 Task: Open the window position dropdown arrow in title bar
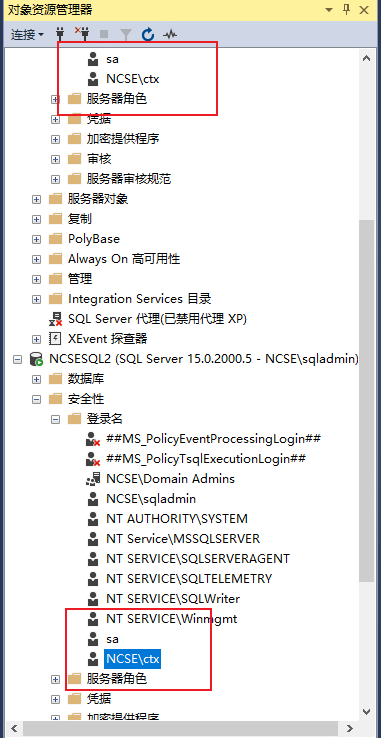(329, 10)
